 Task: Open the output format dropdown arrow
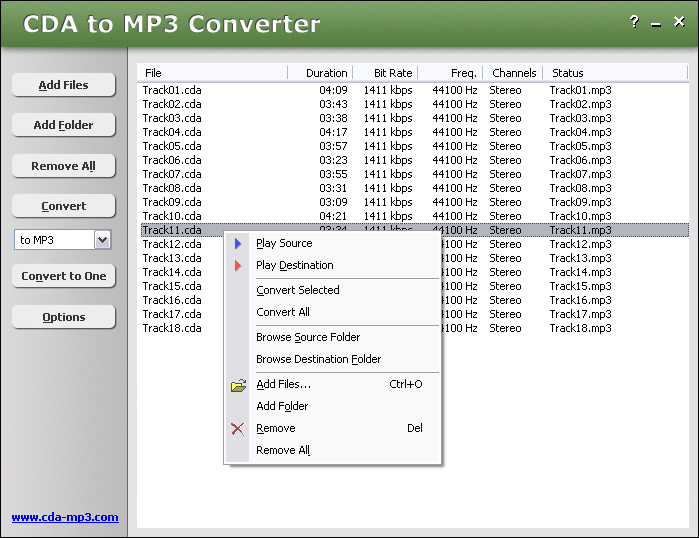(x=103, y=240)
